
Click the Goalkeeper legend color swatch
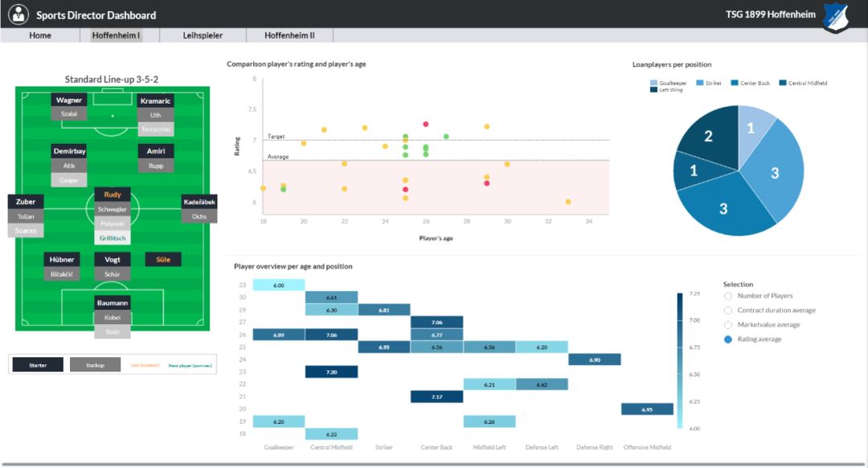pos(653,83)
